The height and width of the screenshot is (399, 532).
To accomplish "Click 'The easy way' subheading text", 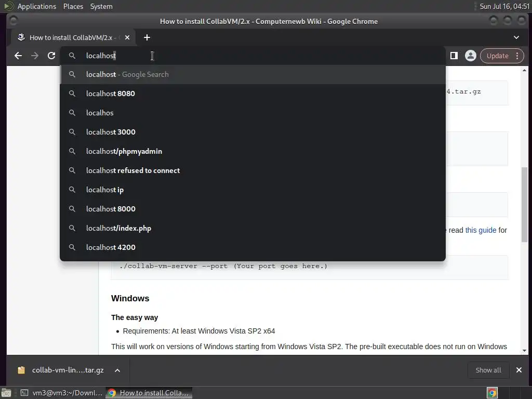I will click(x=135, y=317).
